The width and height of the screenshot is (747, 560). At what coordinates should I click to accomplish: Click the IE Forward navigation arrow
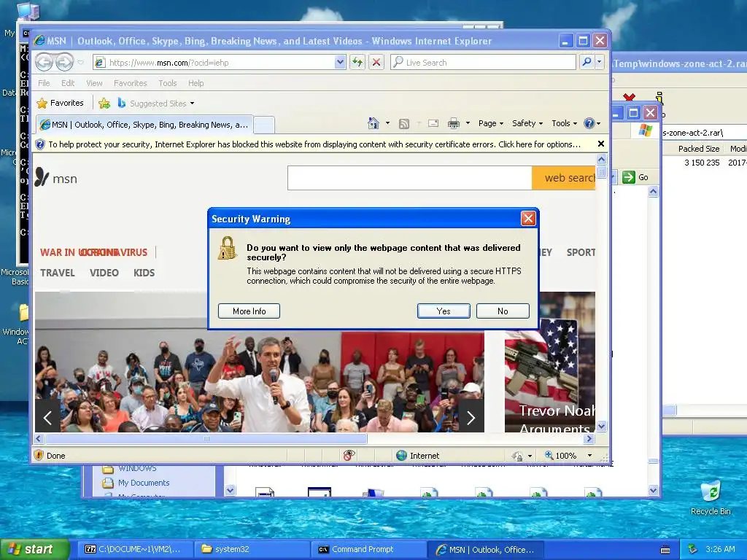65,63
